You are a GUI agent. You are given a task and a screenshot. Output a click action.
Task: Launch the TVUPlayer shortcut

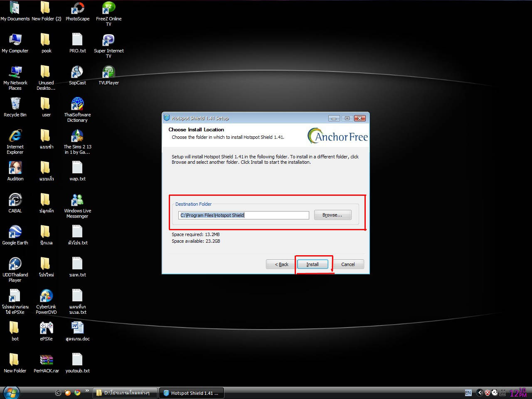coord(108,75)
